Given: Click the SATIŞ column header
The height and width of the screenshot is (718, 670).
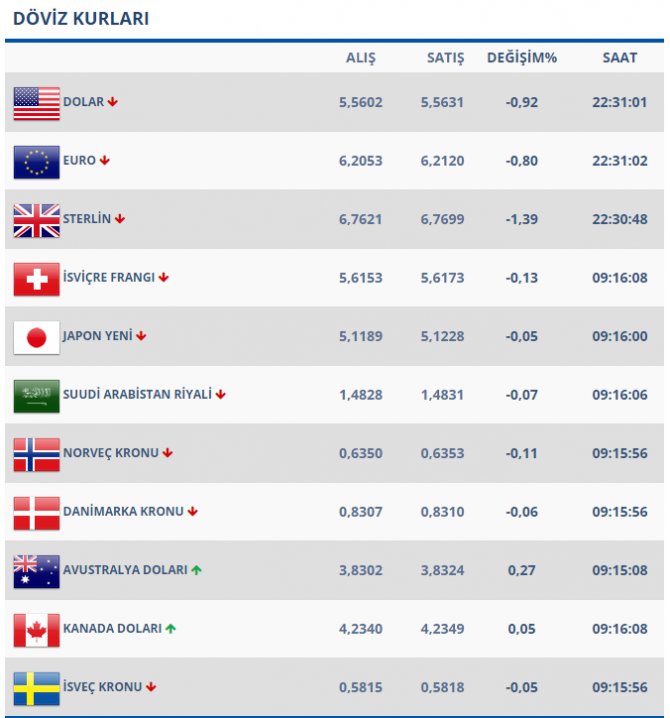Looking at the screenshot, I should (445, 58).
